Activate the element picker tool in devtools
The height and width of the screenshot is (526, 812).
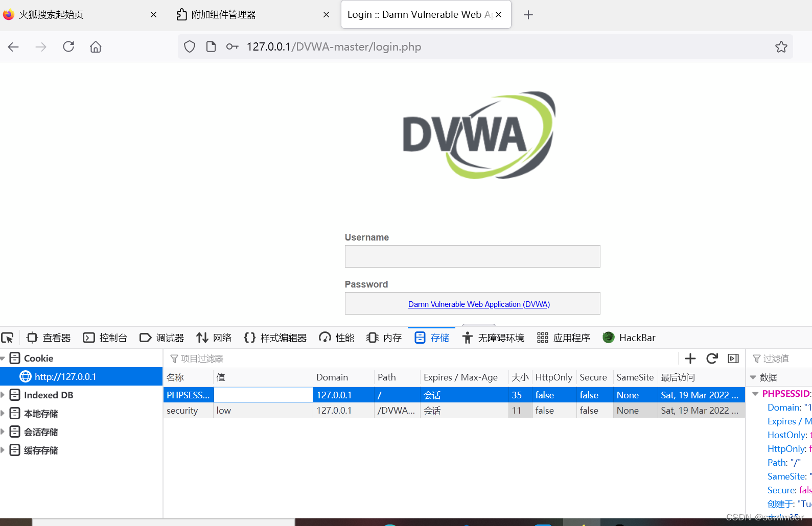8,338
